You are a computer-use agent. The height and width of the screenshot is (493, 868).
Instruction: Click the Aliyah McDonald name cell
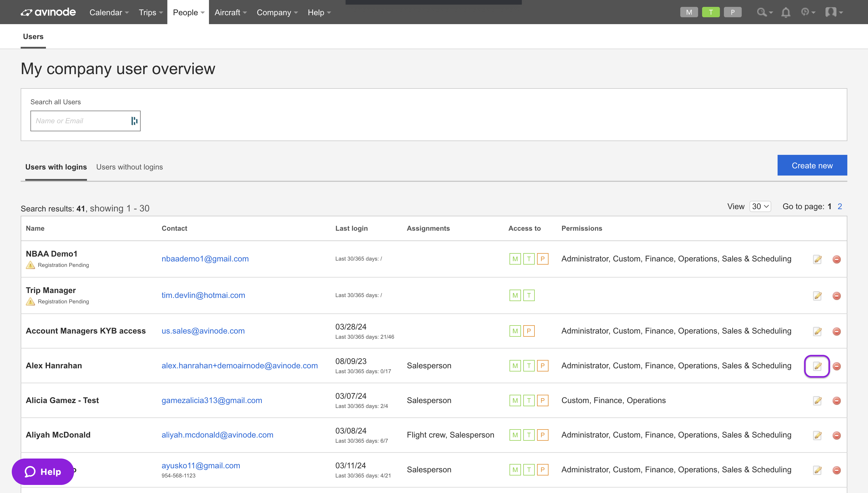pos(58,435)
